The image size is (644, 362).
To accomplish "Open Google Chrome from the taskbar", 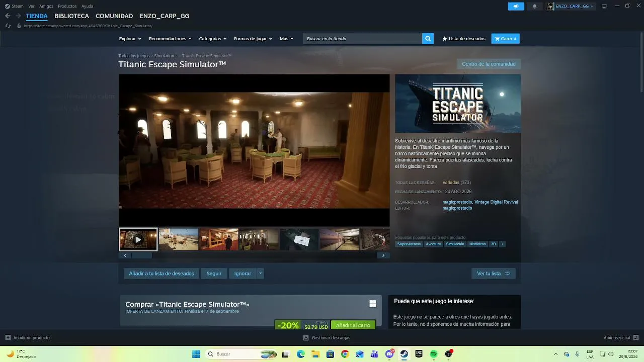I will coord(345,354).
